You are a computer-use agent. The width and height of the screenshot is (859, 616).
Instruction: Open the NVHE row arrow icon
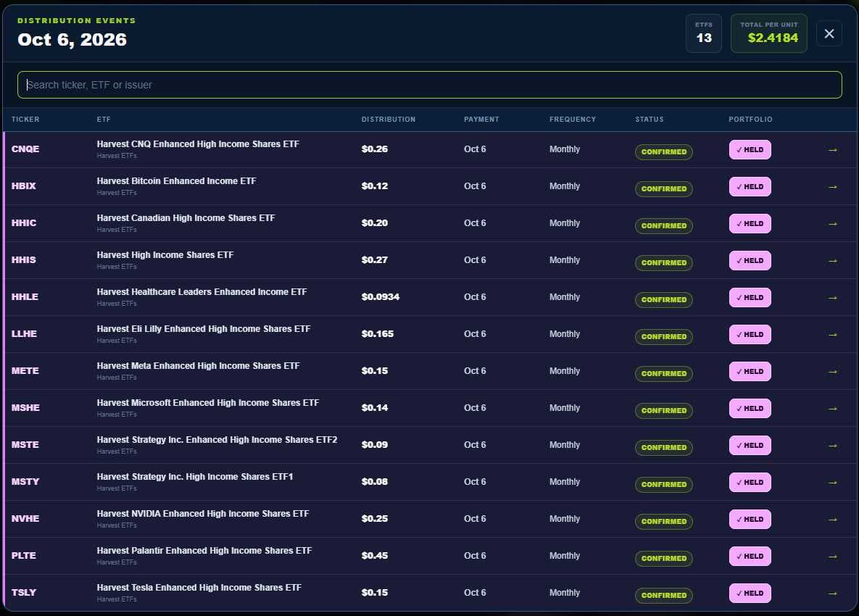click(x=833, y=519)
